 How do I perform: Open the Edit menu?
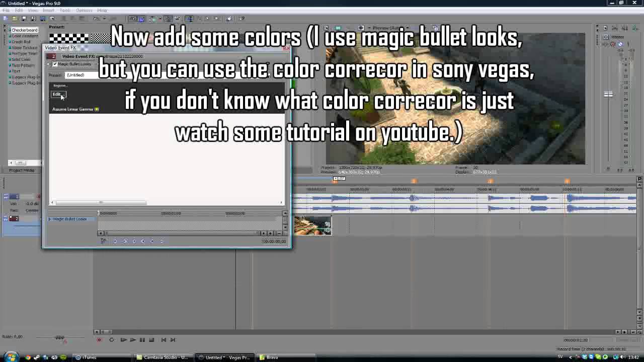tap(19, 10)
